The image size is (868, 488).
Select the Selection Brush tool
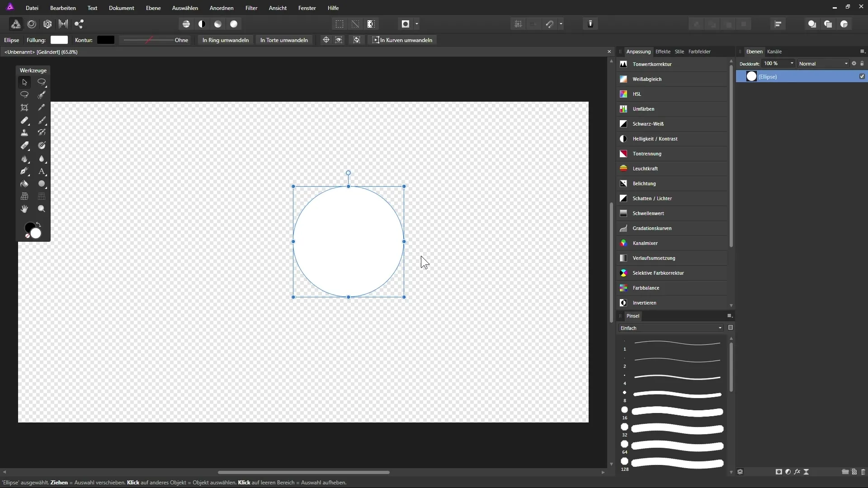pos(42,95)
